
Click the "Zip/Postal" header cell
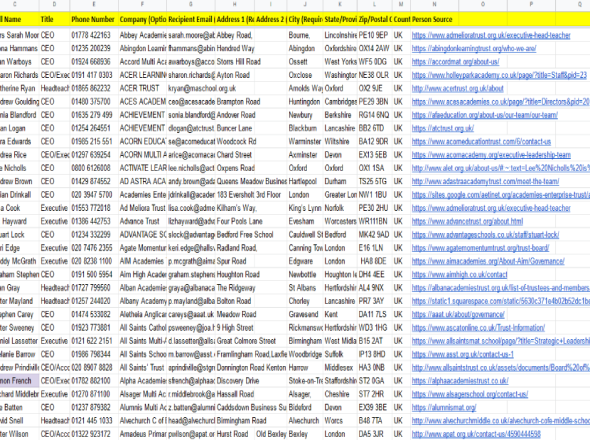point(374,20)
